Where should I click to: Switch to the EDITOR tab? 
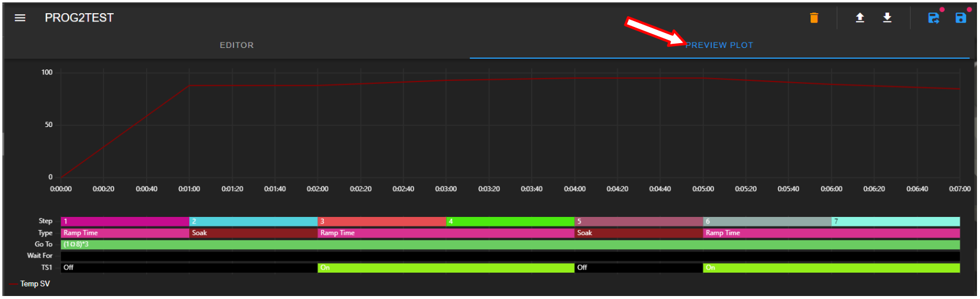(236, 45)
